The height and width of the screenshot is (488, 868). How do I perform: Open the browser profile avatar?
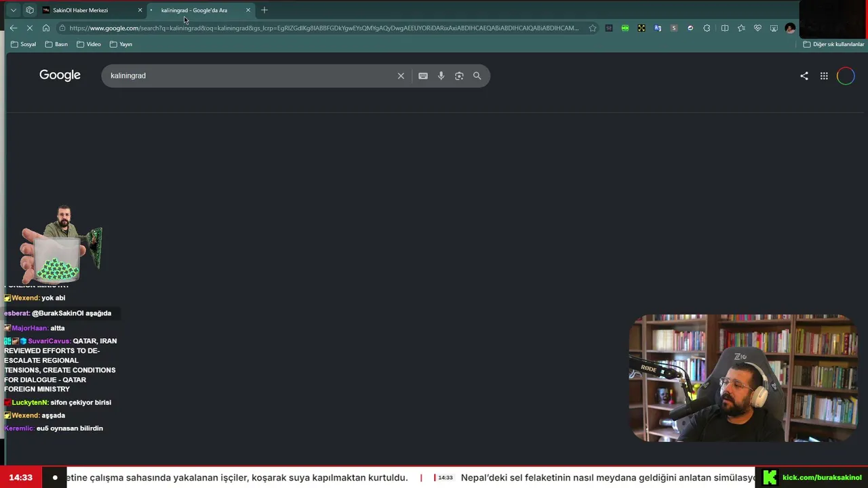(x=790, y=28)
